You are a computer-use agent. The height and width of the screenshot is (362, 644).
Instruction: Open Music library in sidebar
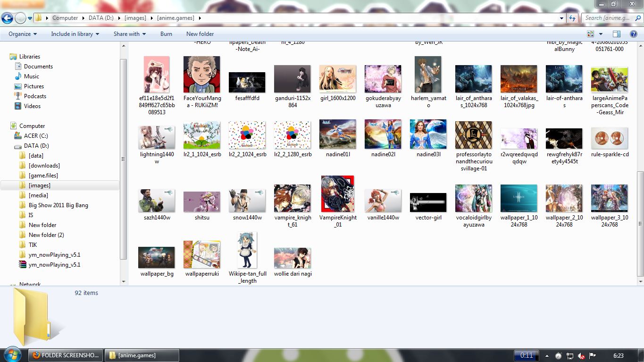(32, 76)
